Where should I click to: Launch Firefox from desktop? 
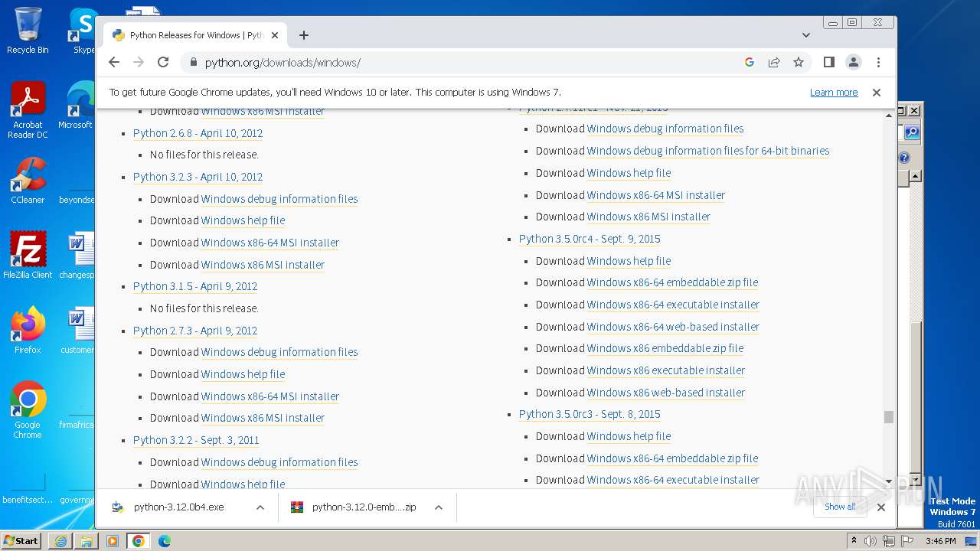click(x=28, y=331)
